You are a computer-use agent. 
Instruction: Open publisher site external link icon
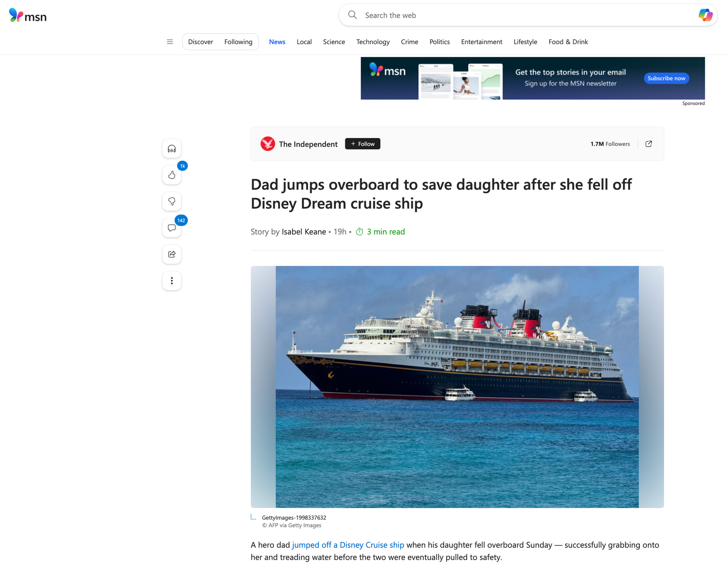(649, 144)
